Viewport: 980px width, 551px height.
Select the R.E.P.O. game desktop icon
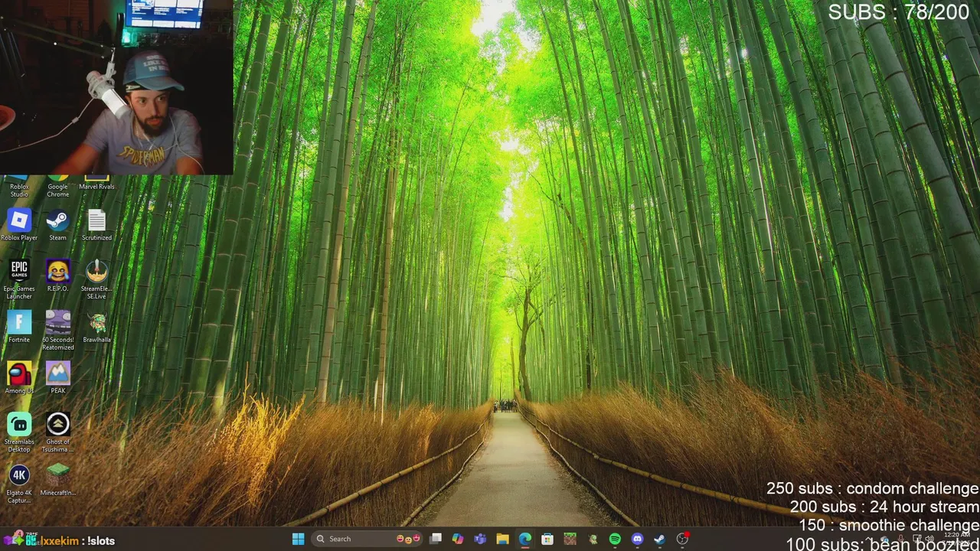coord(57,275)
